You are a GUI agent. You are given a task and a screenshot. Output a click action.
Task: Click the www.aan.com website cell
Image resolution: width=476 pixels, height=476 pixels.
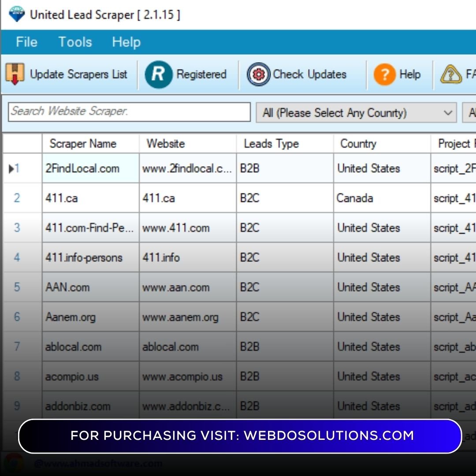(188, 287)
